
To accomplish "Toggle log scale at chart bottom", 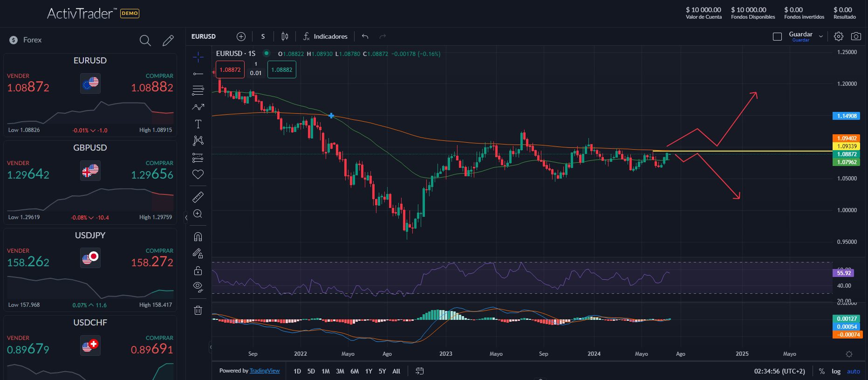I will 836,371.
